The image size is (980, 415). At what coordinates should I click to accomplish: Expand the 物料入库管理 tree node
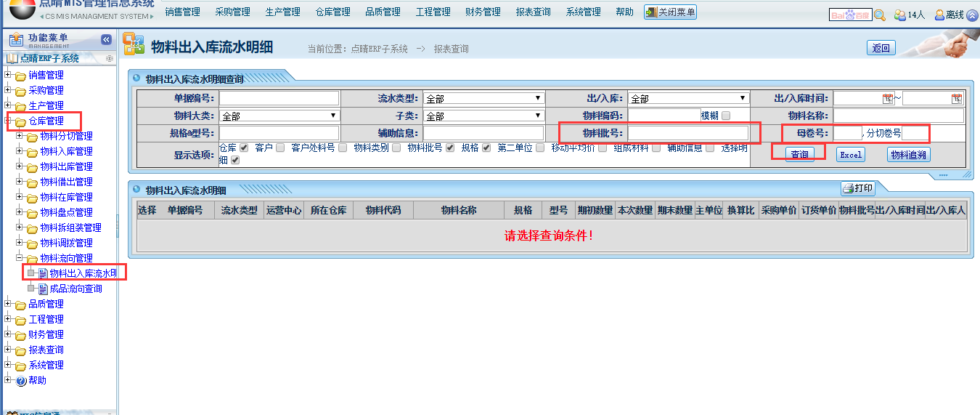tap(20, 151)
